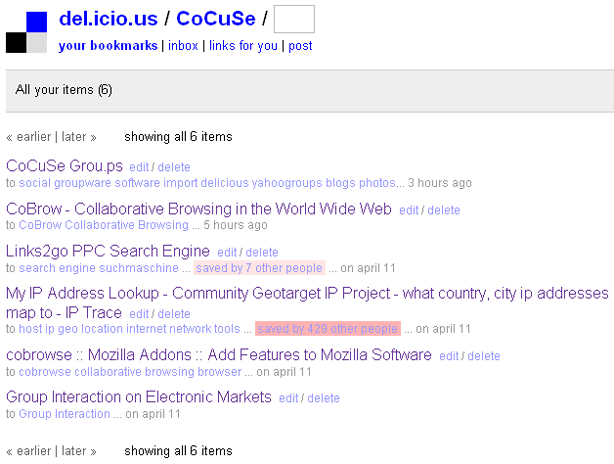Image resolution: width=614 pixels, height=464 pixels.
Task: Open CoBrow Collaborative Browsing bookmark title
Action: 199,209
